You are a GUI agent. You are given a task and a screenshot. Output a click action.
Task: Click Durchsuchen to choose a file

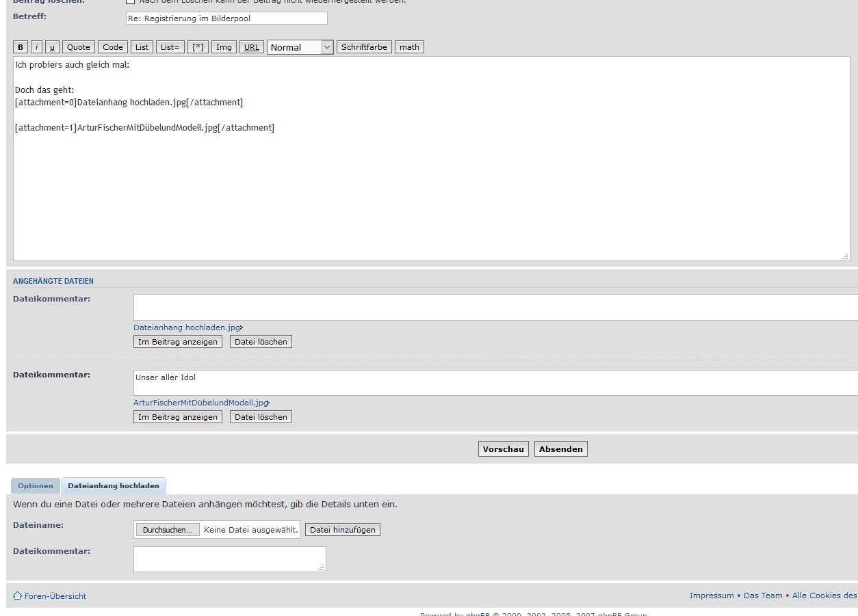(168, 530)
